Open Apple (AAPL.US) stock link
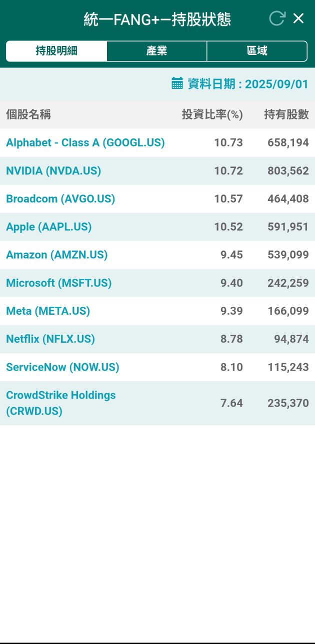Image resolution: width=315 pixels, height=644 pixels. [x=49, y=227]
